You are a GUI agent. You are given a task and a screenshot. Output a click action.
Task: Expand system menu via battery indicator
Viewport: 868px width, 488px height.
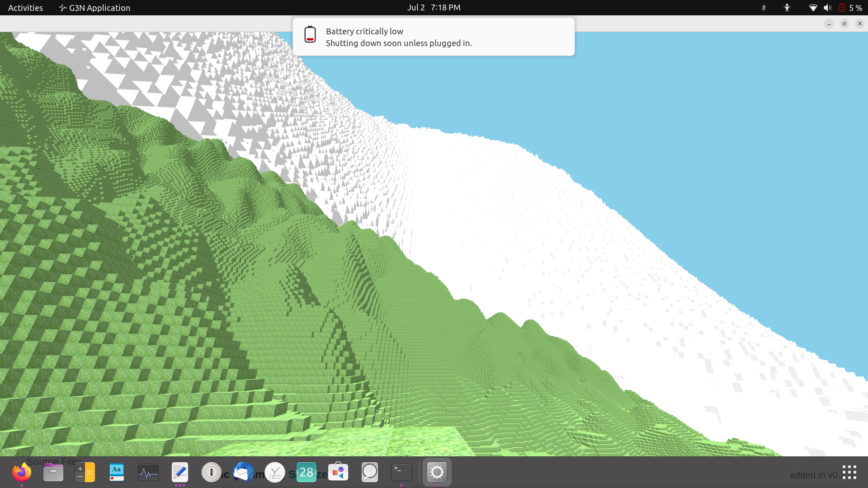[x=850, y=8]
